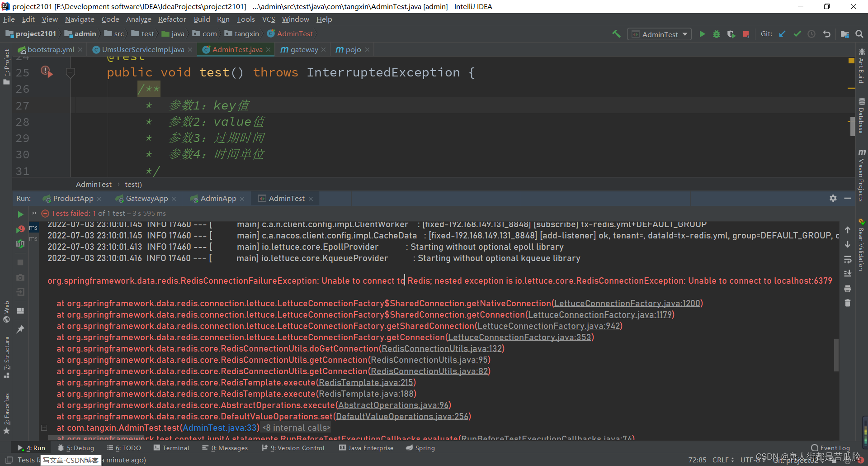Toggle soft-wrap in console output
The height and width of the screenshot is (466, 868).
[848, 259]
